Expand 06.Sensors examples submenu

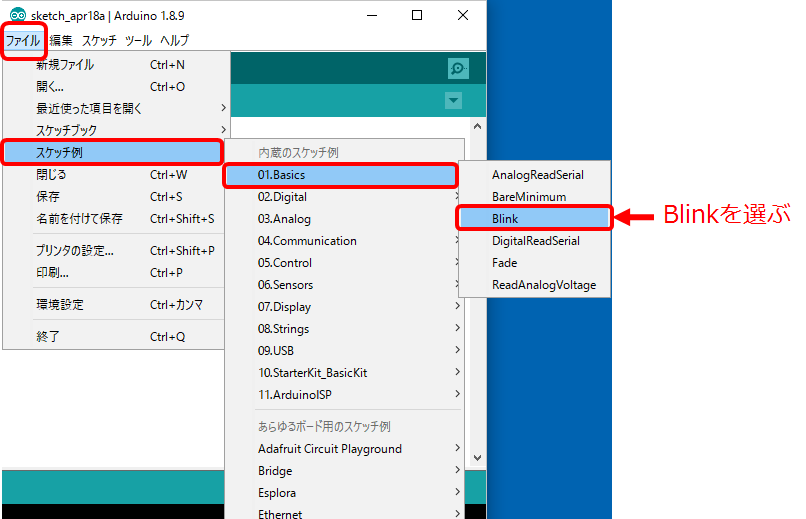[344, 285]
